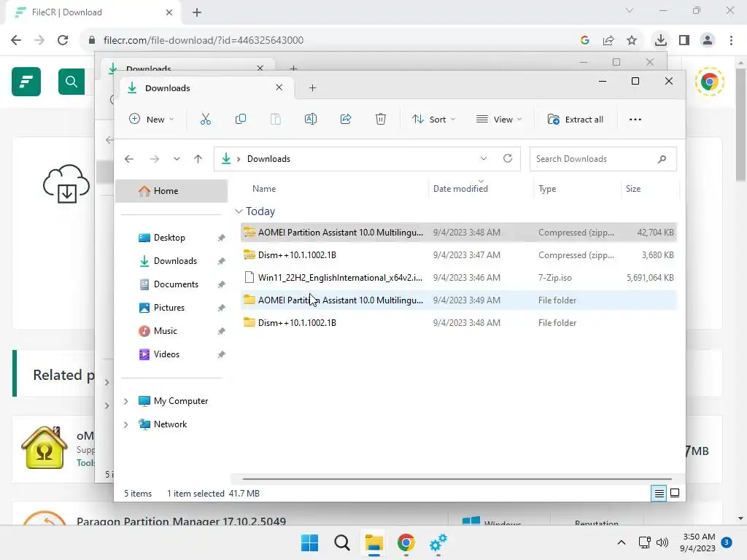Click Chrome address bar URL

(x=204, y=40)
